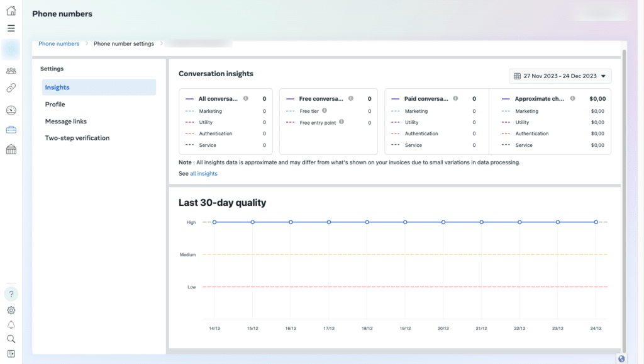This screenshot has width=644, height=364.
Task: Select the 19/12 quality data point
Action: 405,222
